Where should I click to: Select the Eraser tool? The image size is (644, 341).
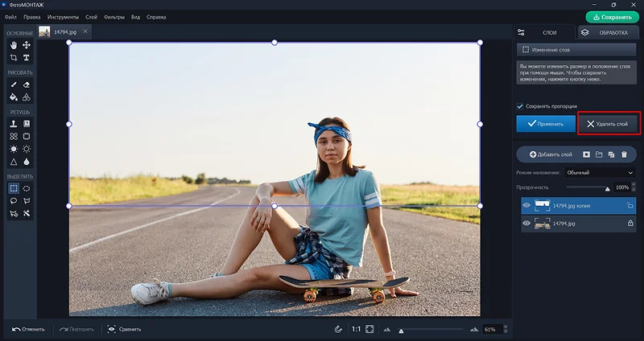click(x=27, y=84)
